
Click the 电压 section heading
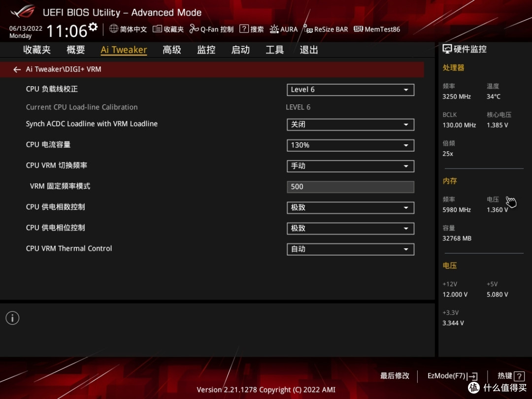(x=450, y=266)
